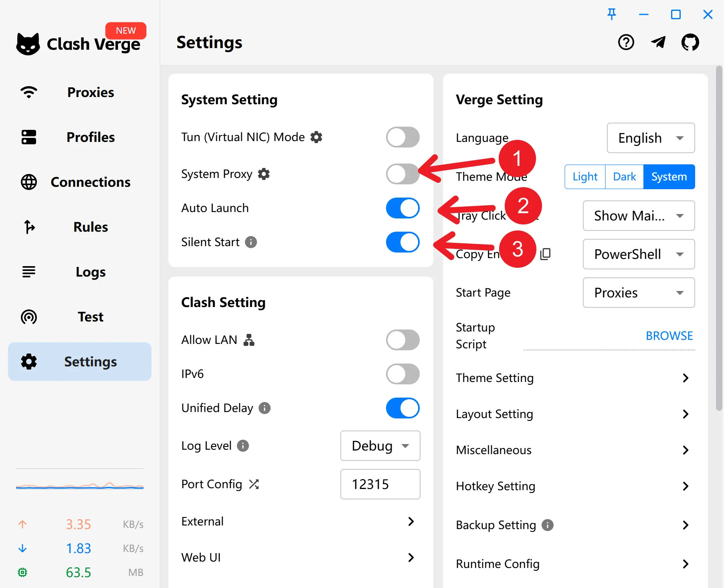Open the Log Level Debug dropdown
The height and width of the screenshot is (588, 724).
coord(380,446)
